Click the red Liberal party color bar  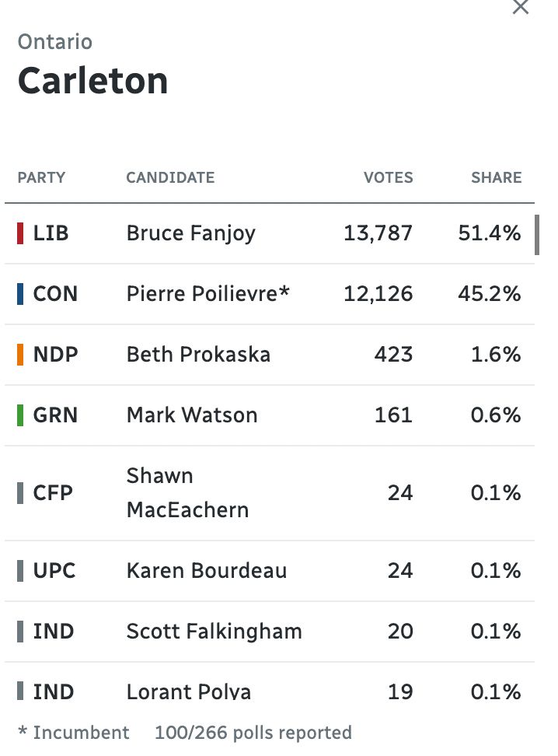pos(20,233)
